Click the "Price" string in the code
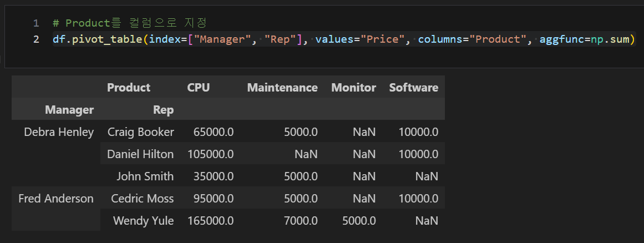The width and height of the screenshot is (644, 243). point(386,39)
